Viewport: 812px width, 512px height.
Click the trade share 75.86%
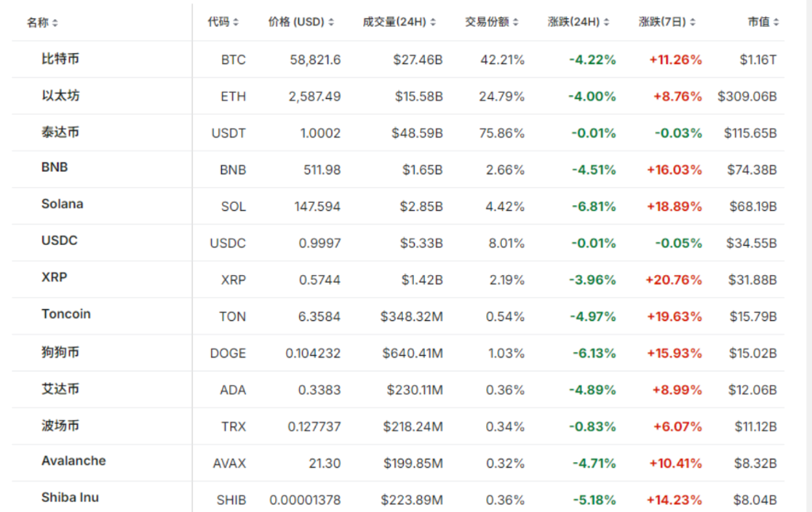click(502, 134)
